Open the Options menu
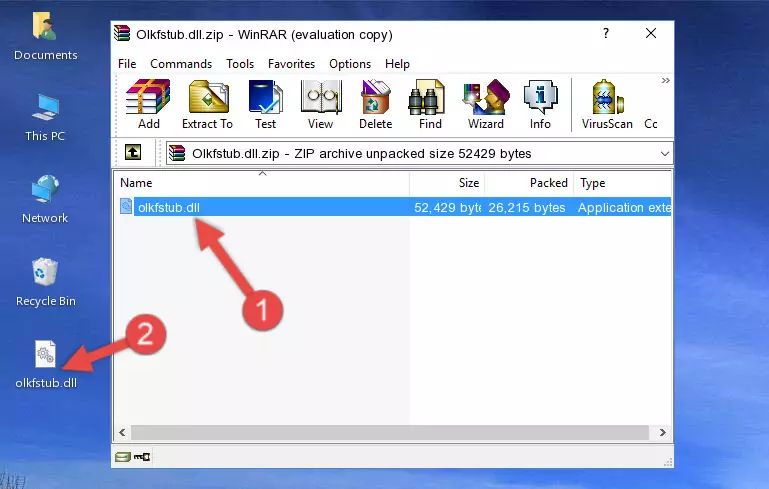The image size is (769, 489). pos(350,64)
